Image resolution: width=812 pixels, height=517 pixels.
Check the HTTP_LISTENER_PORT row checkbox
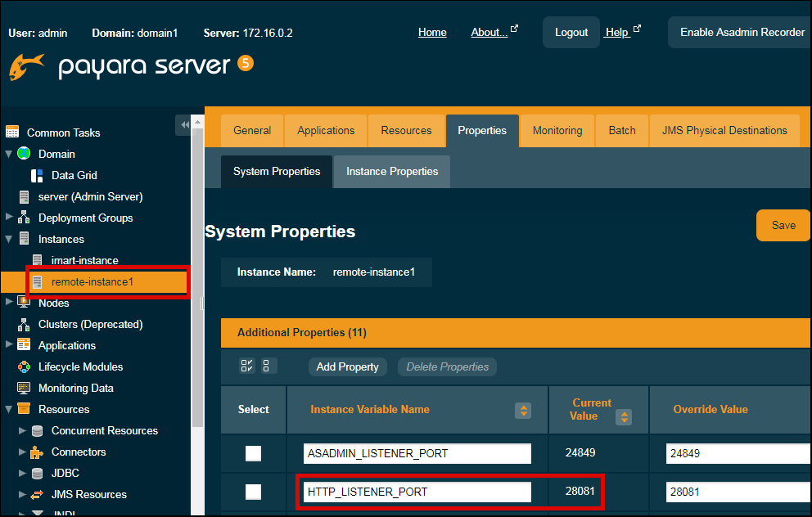[x=254, y=492]
